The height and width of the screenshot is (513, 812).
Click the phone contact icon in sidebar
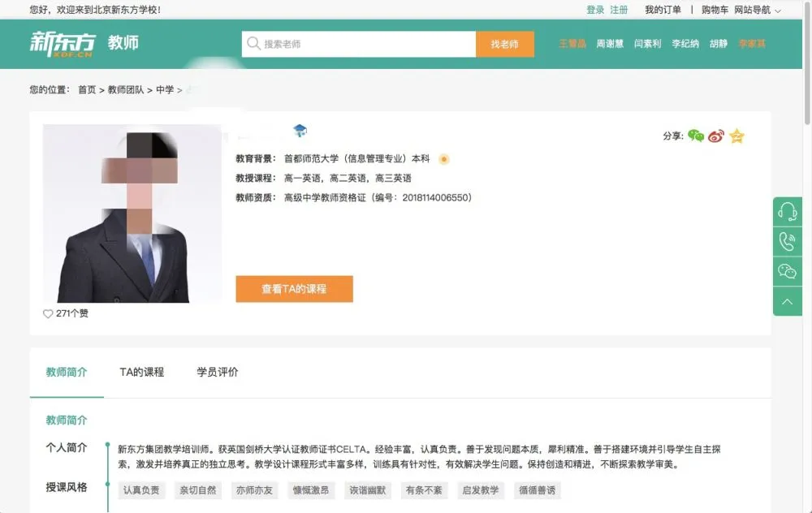click(787, 241)
